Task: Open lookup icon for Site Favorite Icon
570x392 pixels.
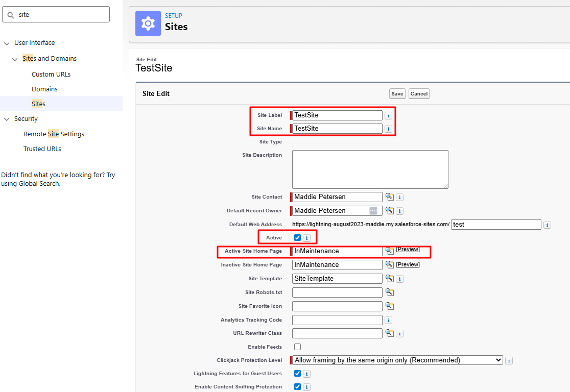Action: (389, 306)
